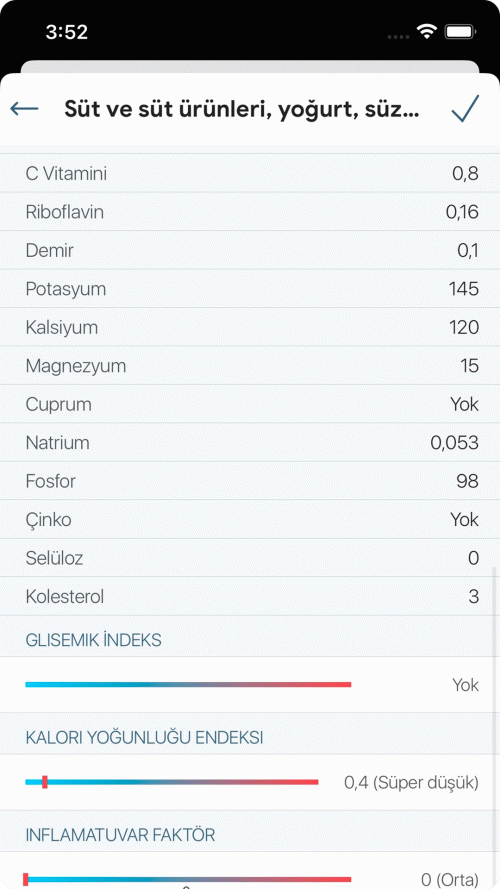Click the Inflamatuvar Faktör slider marker

[26, 879]
